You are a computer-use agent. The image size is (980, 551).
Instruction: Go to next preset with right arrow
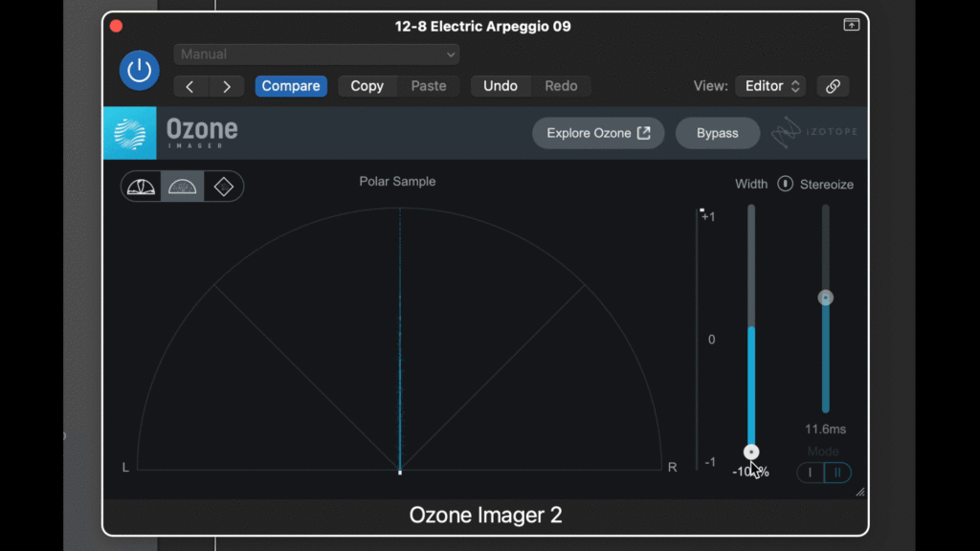click(x=227, y=86)
